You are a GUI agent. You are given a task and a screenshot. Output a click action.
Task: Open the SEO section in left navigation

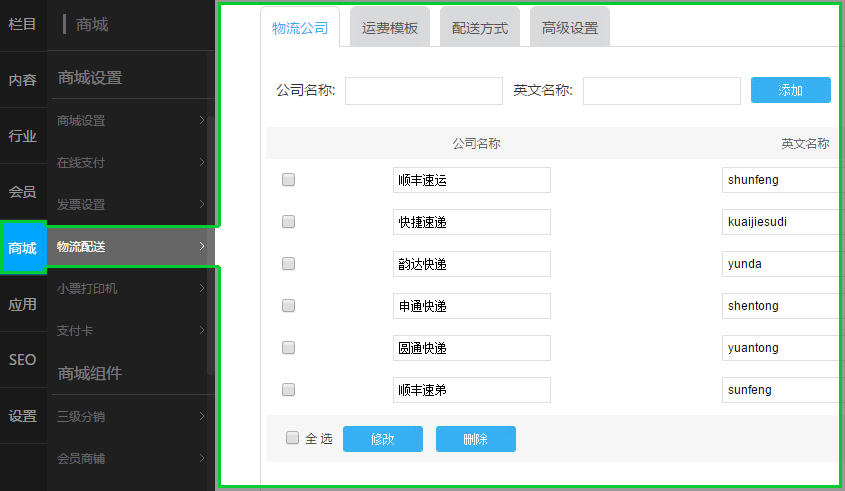click(x=23, y=360)
